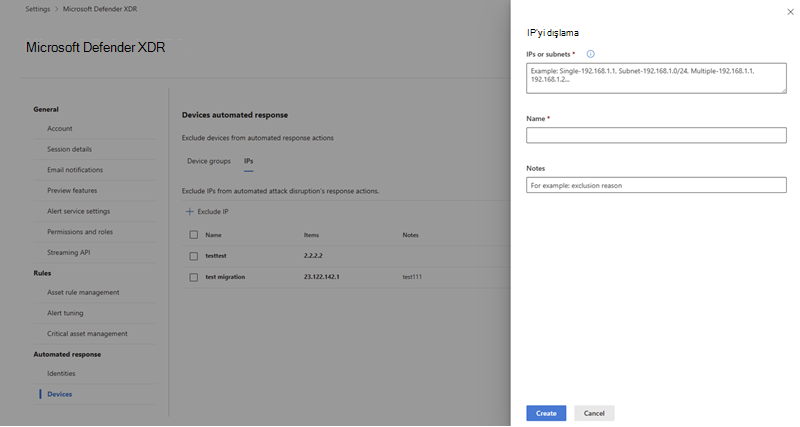Switch to the Device groups tab
800x427 pixels.
(209, 161)
